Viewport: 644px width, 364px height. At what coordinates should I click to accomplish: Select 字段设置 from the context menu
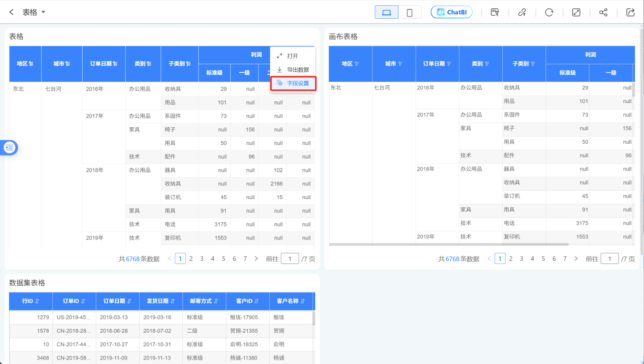293,84
